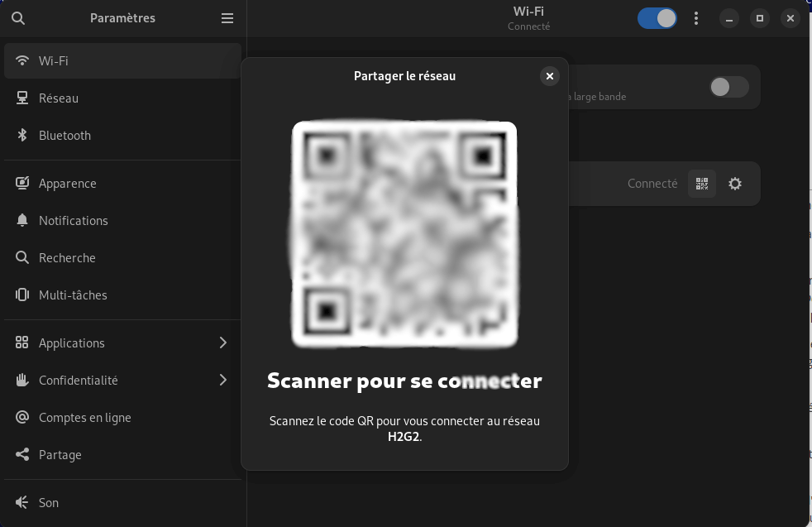Open Partage settings
This screenshot has width=812, height=527.
tap(122, 455)
